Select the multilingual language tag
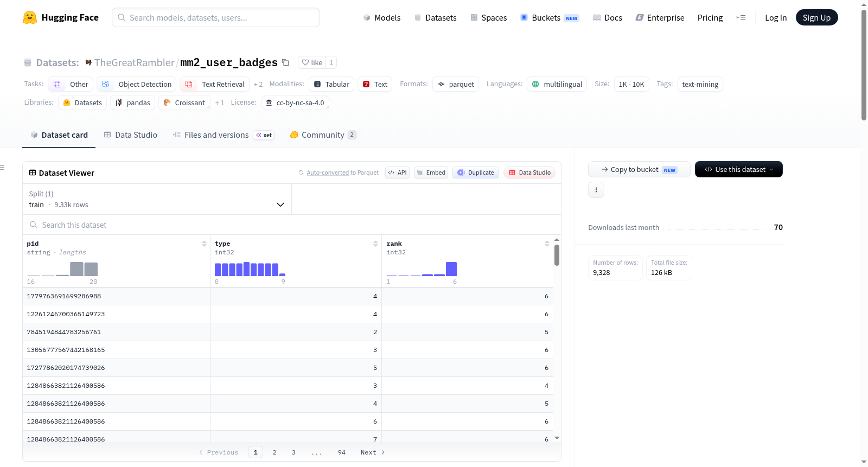 pyautogui.click(x=557, y=84)
